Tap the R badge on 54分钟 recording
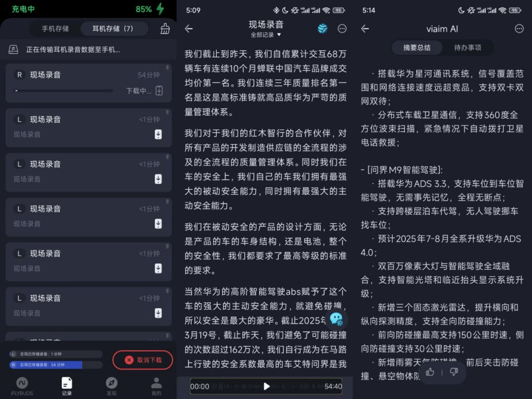Viewport: 532px width, 399px height. [19, 74]
